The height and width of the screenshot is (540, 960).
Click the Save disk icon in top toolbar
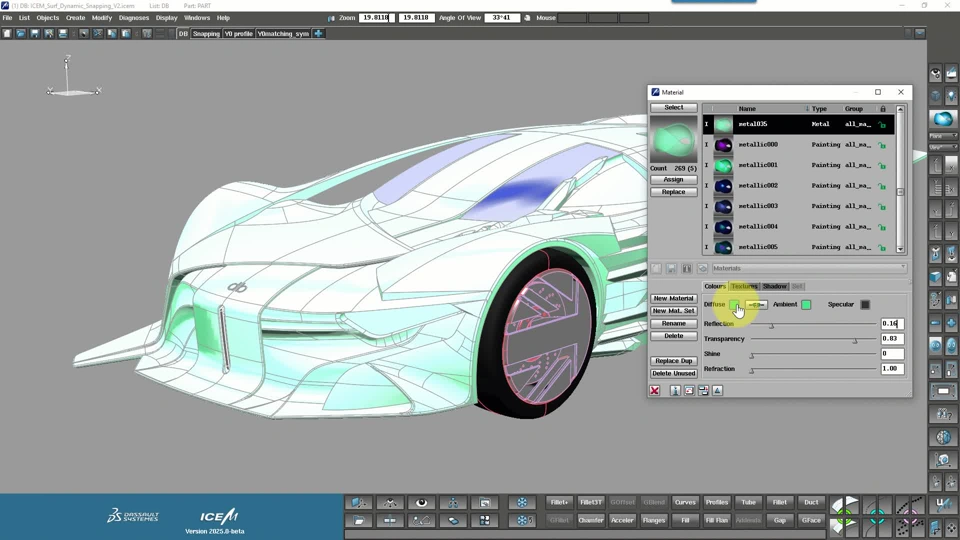point(35,34)
